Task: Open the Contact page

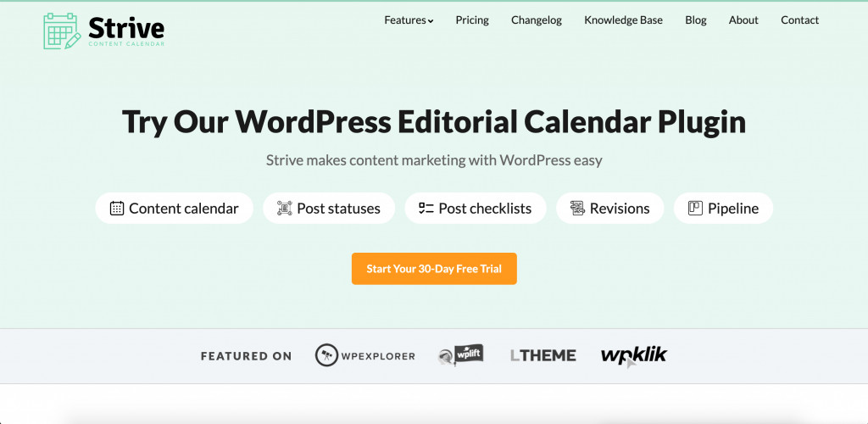Action: [800, 20]
